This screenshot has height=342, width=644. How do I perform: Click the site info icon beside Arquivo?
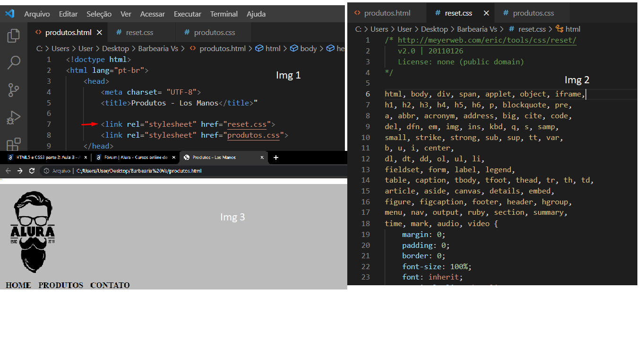[46, 171]
